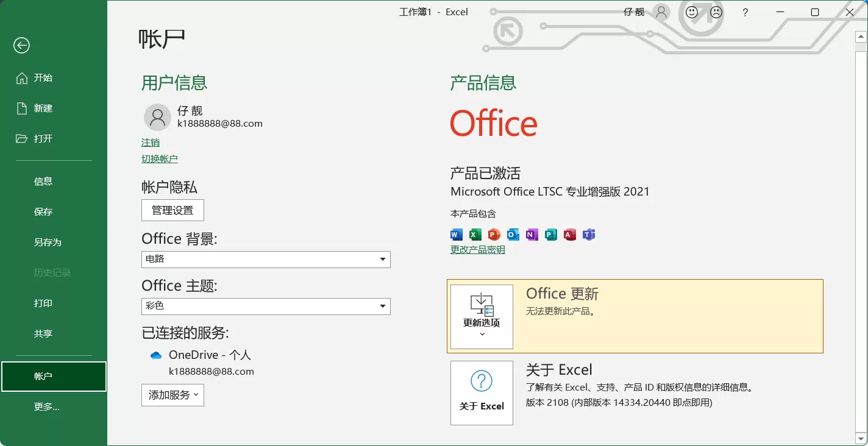Select the PowerPoint product icon
Viewport: 868px width, 446px height.
coord(493,234)
